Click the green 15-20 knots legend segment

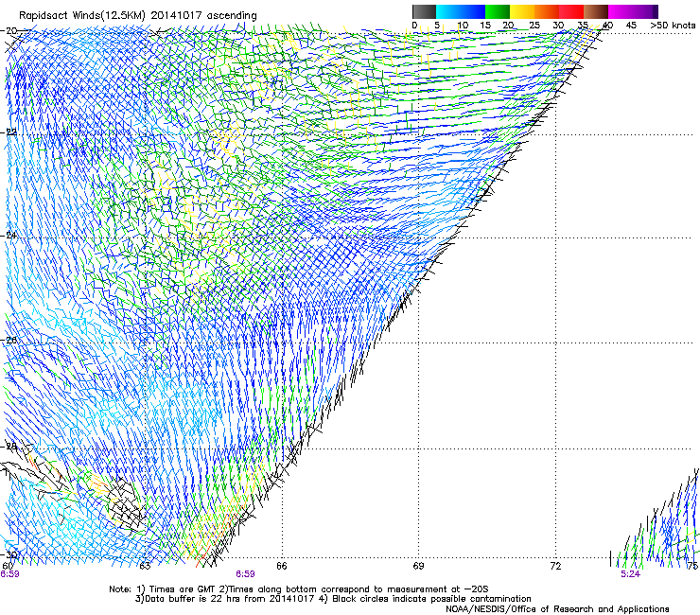(498, 11)
